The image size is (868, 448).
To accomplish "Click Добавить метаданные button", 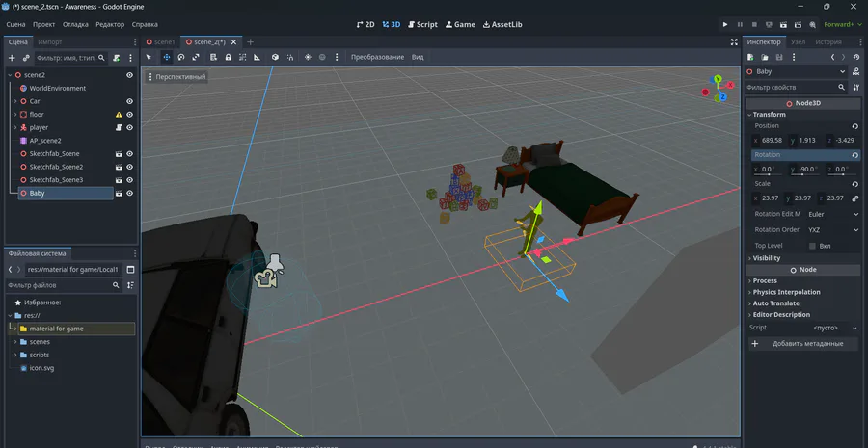I will coord(803,343).
